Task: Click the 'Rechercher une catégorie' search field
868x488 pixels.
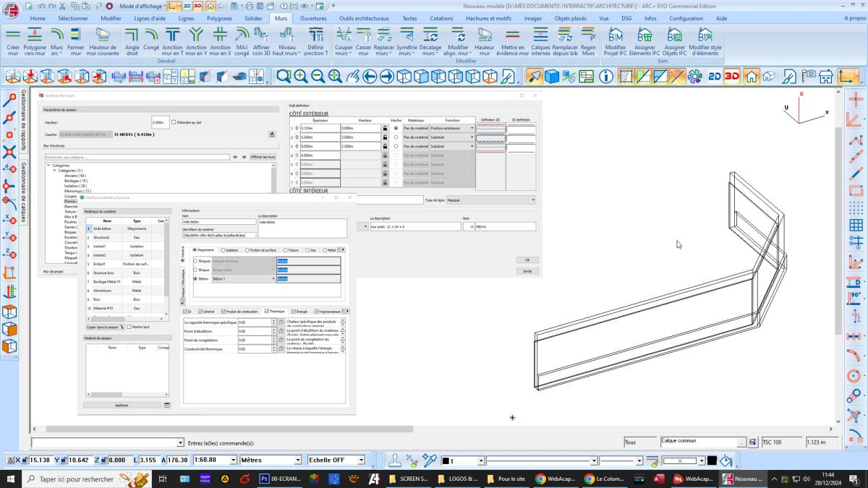Action: 136,157
